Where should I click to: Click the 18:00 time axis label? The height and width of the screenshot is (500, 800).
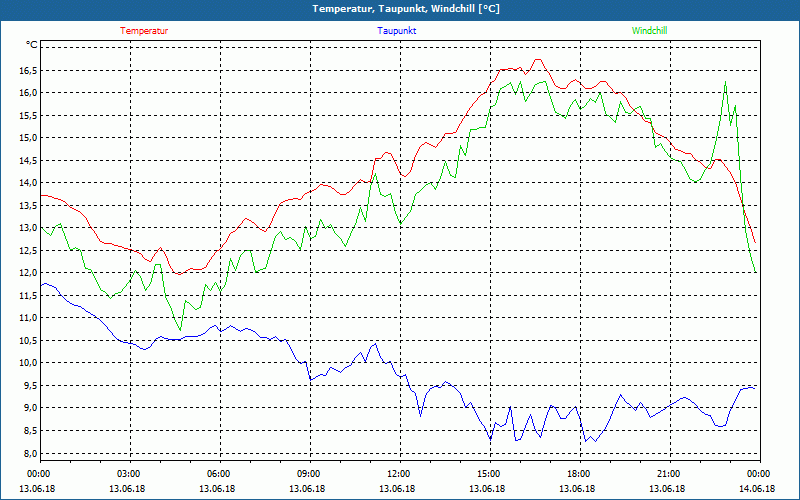click(580, 473)
